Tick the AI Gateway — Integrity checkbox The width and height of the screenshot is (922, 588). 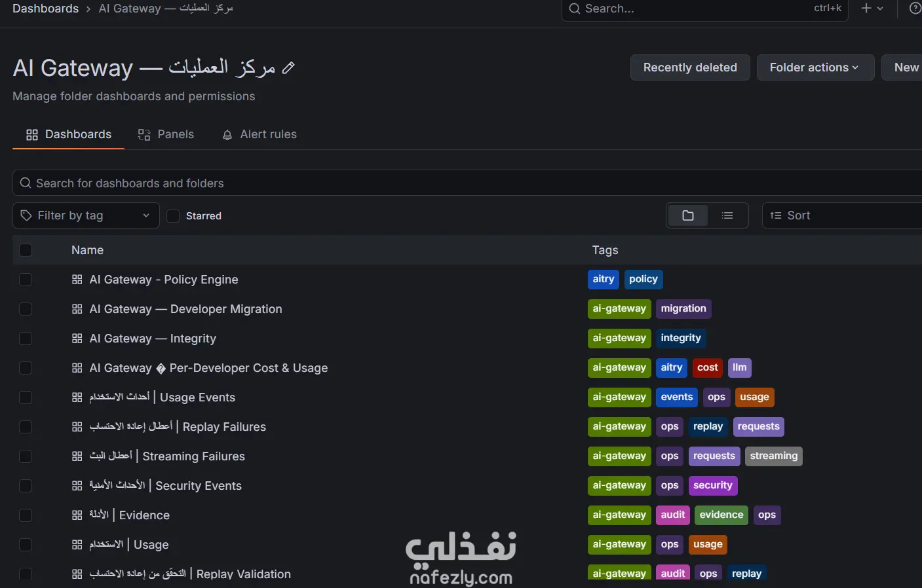26,339
